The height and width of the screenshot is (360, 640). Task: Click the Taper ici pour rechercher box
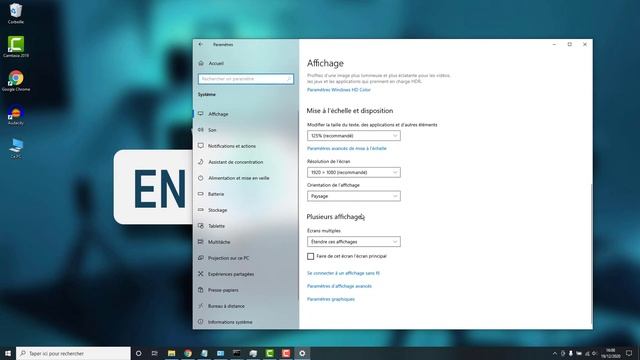73,353
